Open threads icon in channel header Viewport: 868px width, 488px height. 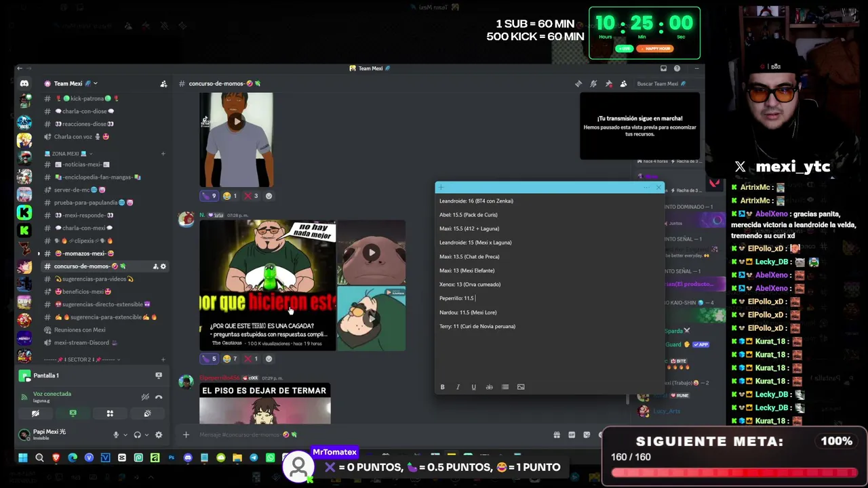(578, 84)
